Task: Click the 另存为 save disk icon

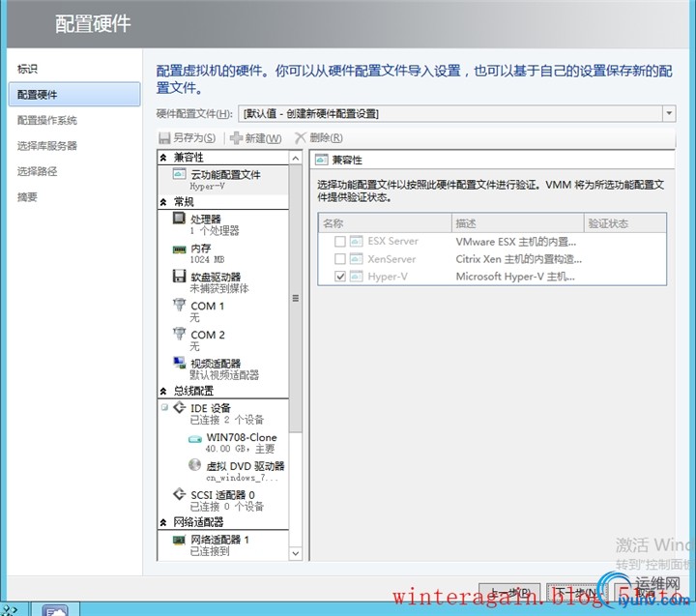Action: coord(164,138)
